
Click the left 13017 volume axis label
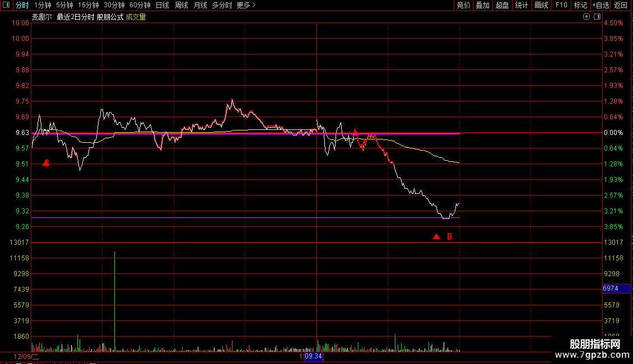[x=20, y=242]
